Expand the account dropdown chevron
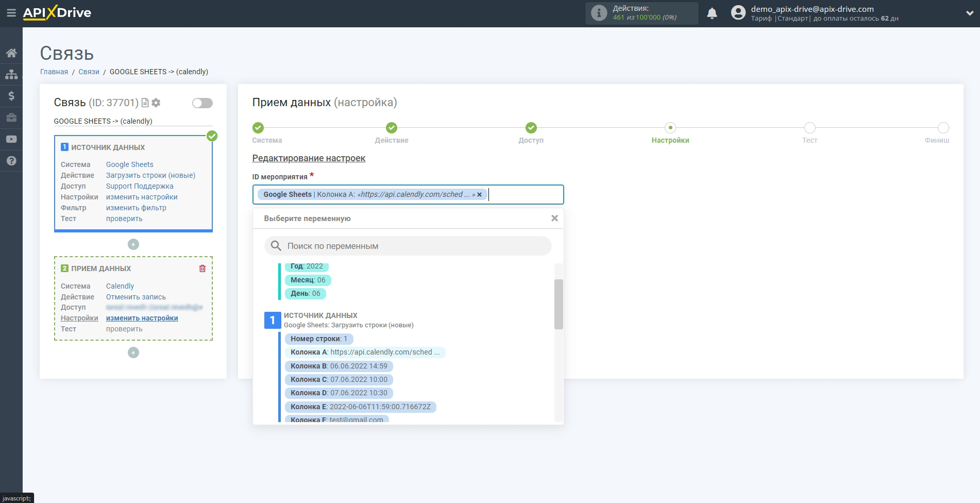This screenshot has height=503, width=980. (x=970, y=13)
